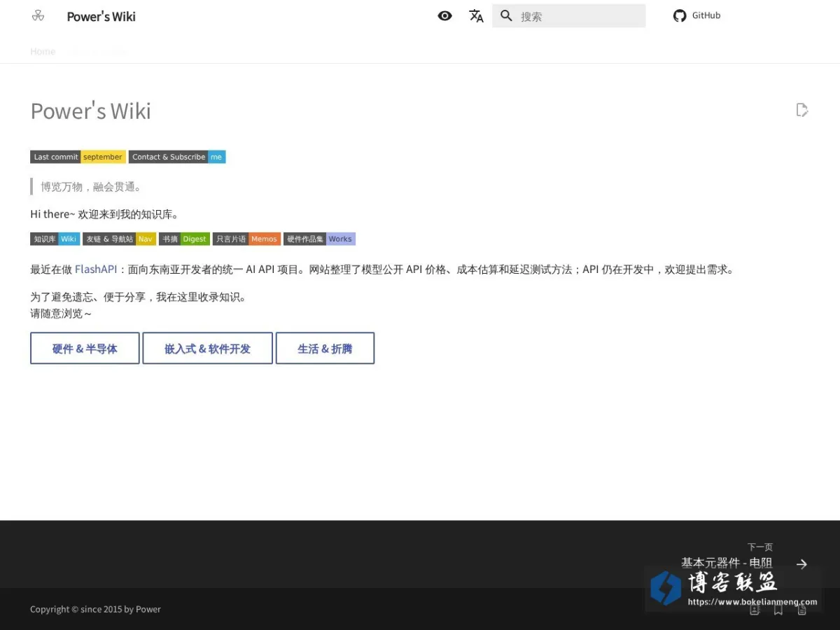Click the edit page icon beside the title
The height and width of the screenshot is (630, 840).
coord(802,110)
